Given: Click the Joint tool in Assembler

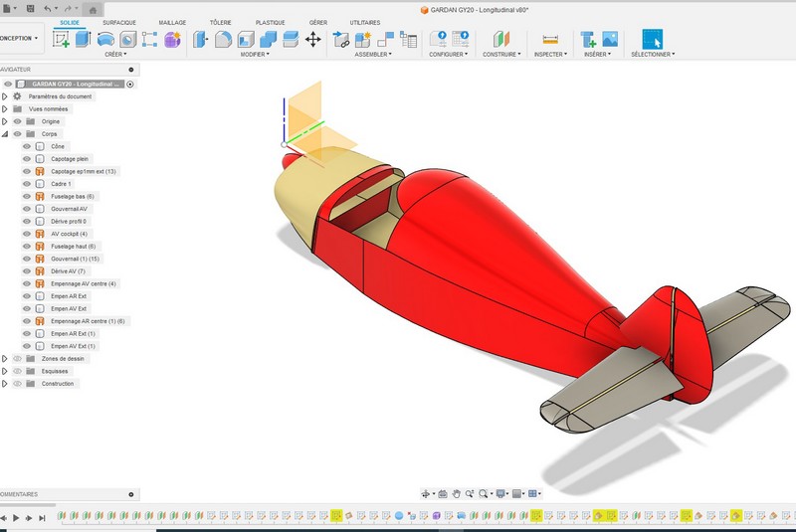Looking at the screenshot, I should (341, 39).
